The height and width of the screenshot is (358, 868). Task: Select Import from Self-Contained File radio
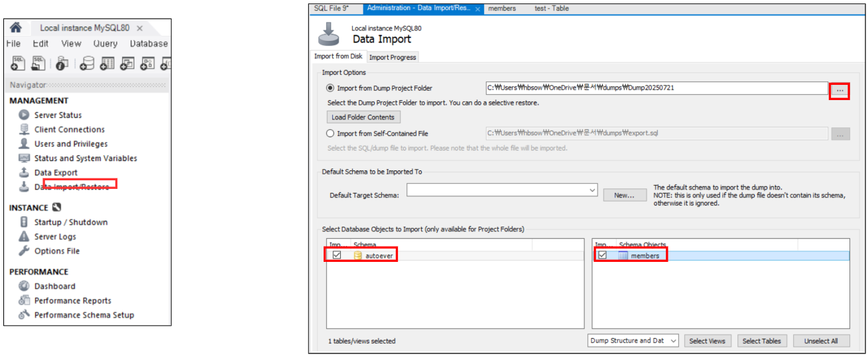tap(330, 133)
